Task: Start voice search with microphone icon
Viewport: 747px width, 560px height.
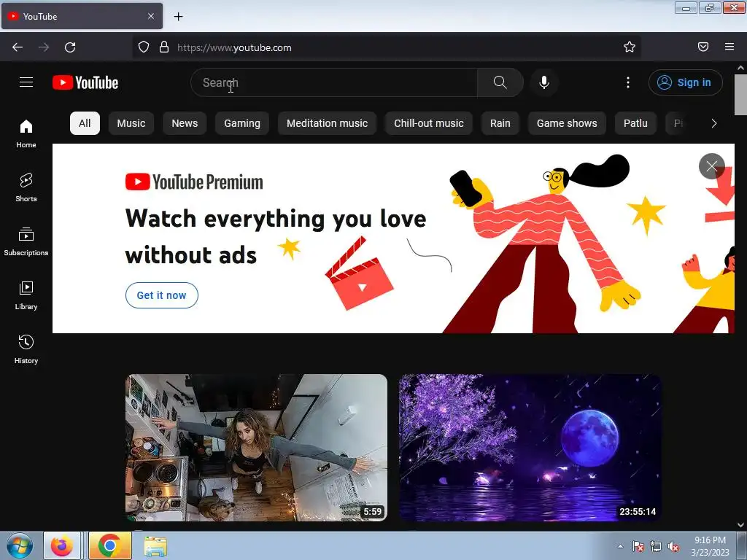Action: tap(544, 82)
